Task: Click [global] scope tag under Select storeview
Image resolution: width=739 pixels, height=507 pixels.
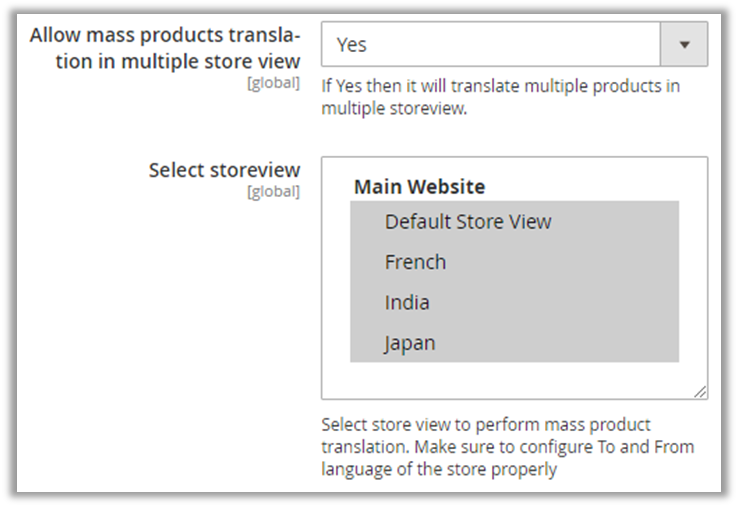Action: tap(273, 191)
